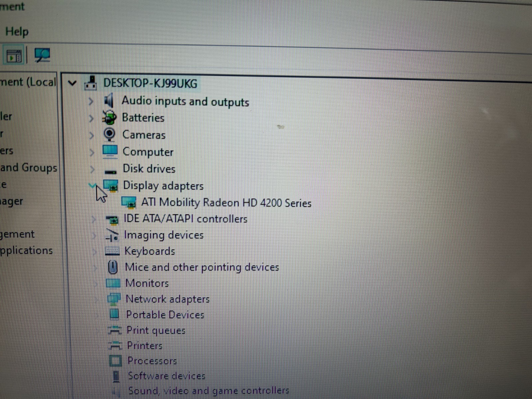Image resolution: width=532 pixels, height=399 pixels.
Task: Select Sound, video and game controllers
Action: click(x=209, y=391)
